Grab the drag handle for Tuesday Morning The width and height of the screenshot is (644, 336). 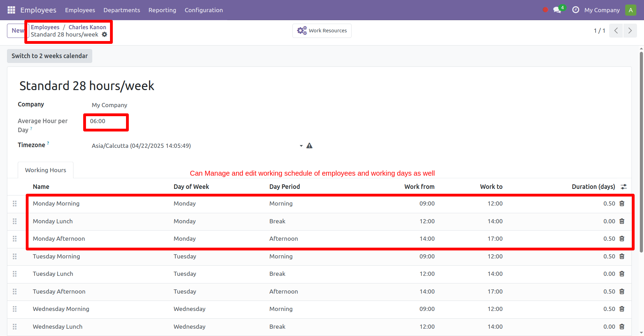[x=15, y=256]
